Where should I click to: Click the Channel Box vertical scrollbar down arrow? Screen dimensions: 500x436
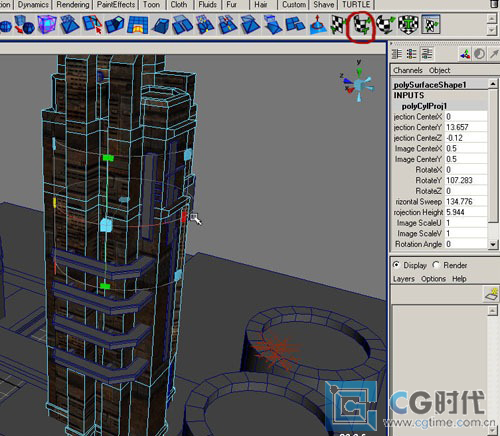(x=493, y=244)
